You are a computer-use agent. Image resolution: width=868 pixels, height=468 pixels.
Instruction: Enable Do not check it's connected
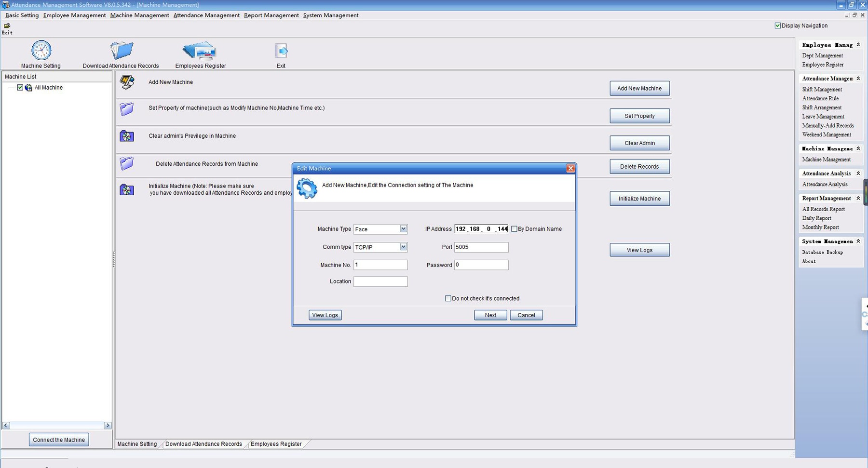pos(448,298)
